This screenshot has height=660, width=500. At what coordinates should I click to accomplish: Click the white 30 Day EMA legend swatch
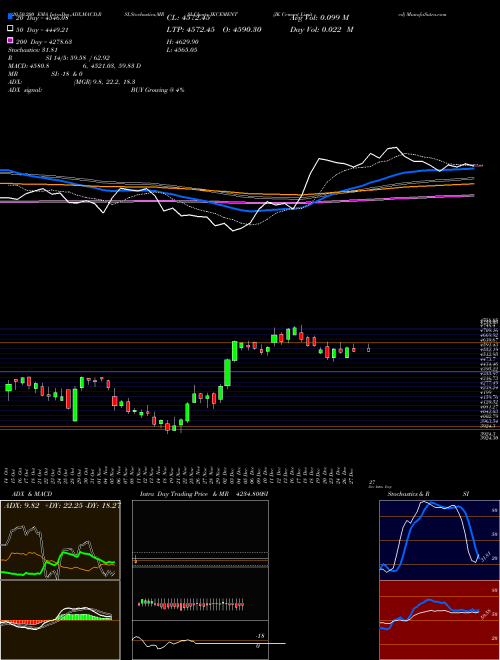point(10,29)
